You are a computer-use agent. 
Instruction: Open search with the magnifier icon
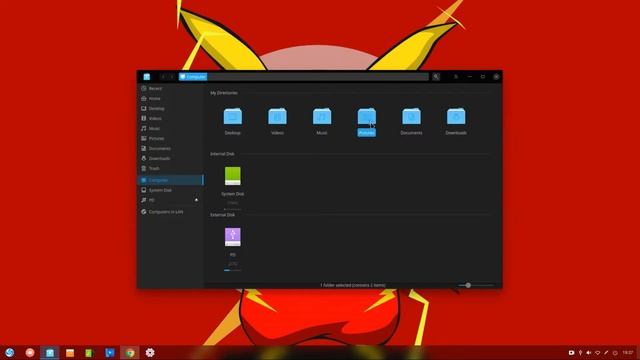[x=436, y=77]
